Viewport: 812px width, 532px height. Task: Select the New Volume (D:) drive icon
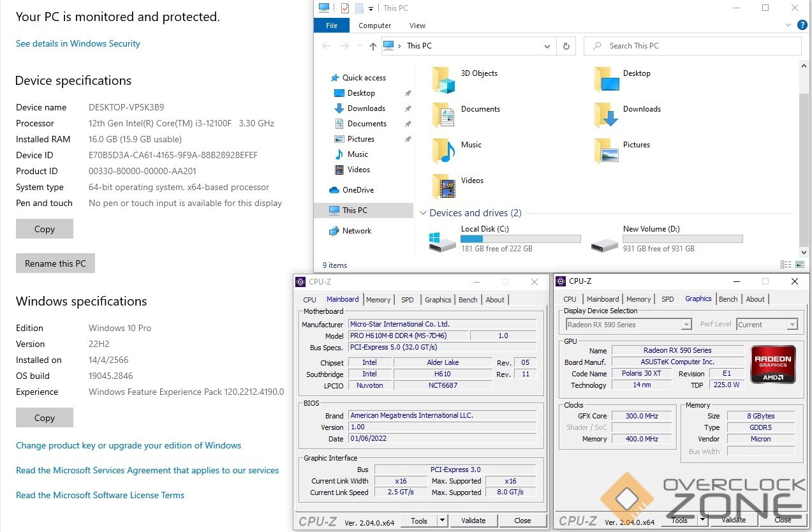click(x=604, y=241)
